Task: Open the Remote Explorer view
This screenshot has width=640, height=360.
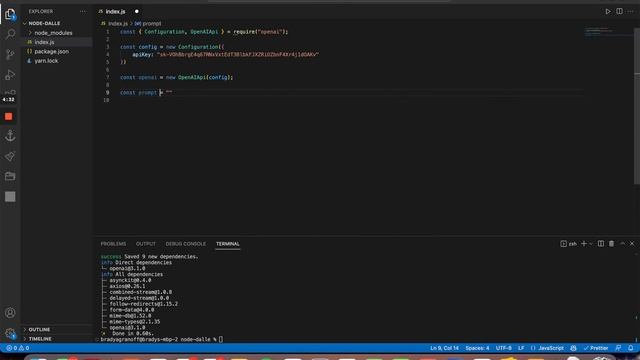Action: tap(10, 92)
